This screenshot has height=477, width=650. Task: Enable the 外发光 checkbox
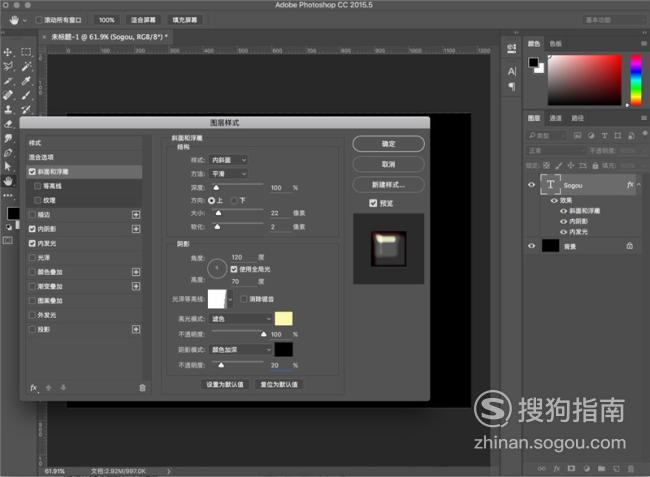(32, 315)
